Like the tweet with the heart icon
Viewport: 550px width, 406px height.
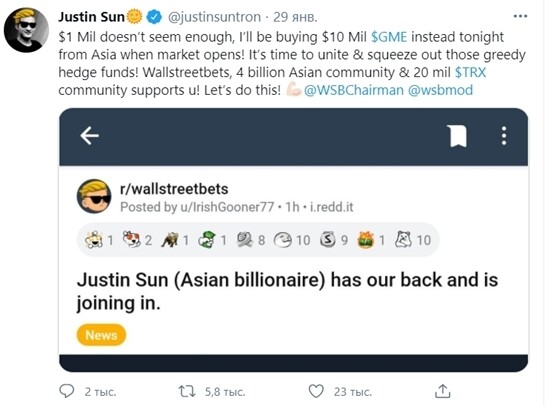[x=316, y=391]
